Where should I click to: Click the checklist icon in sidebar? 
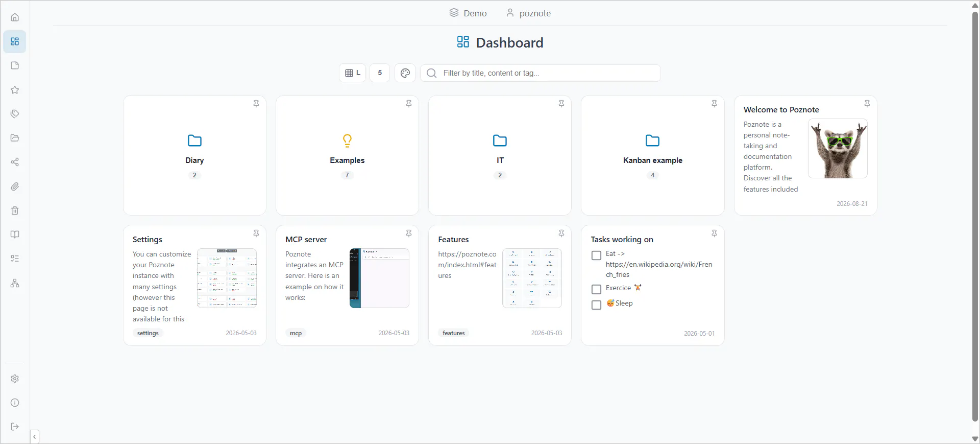click(15, 259)
